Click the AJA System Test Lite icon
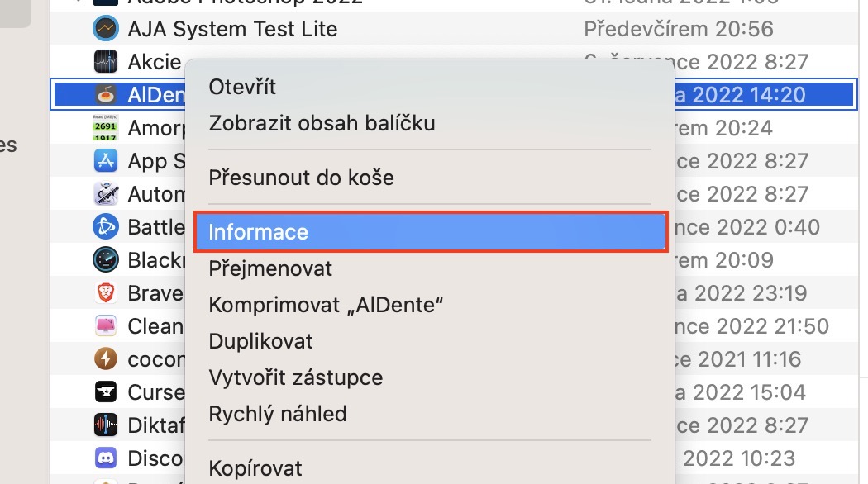 pos(106,29)
